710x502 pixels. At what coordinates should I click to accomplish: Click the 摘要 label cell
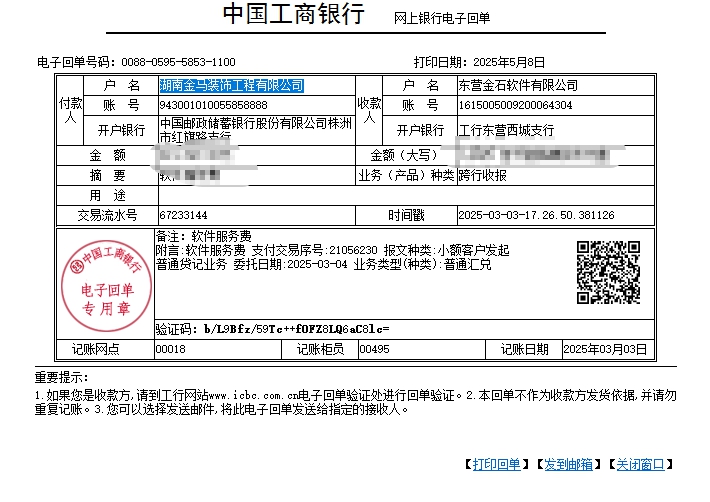point(107,175)
